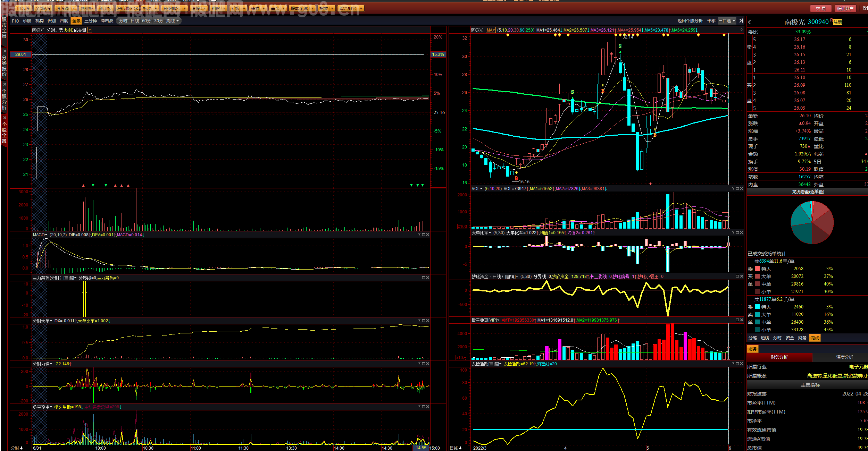Toggle 成交量 in the 分时走势 header

80,31
